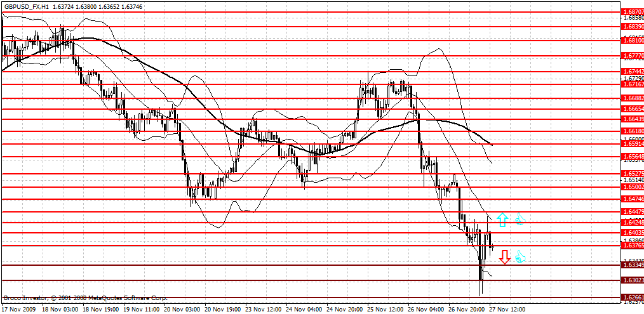Click the 1.67442 price label
This screenshot has width=644, height=314.
(x=633, y=72)
